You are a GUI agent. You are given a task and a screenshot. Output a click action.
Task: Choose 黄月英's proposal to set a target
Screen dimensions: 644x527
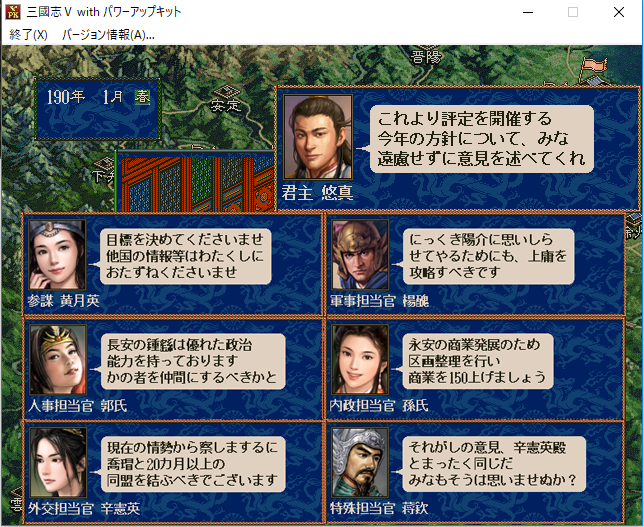point(185,256)
